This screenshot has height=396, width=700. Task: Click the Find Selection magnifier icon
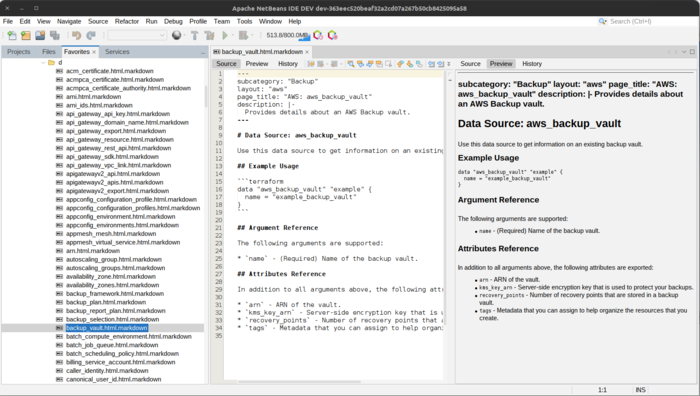click(351, 64)
